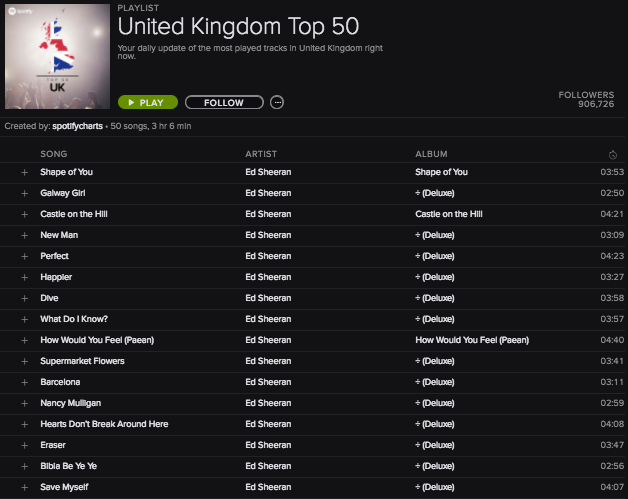Sort tracks by ARTIST column header
Viewport: 628px width, 499px height.
(x=261, y=154)
